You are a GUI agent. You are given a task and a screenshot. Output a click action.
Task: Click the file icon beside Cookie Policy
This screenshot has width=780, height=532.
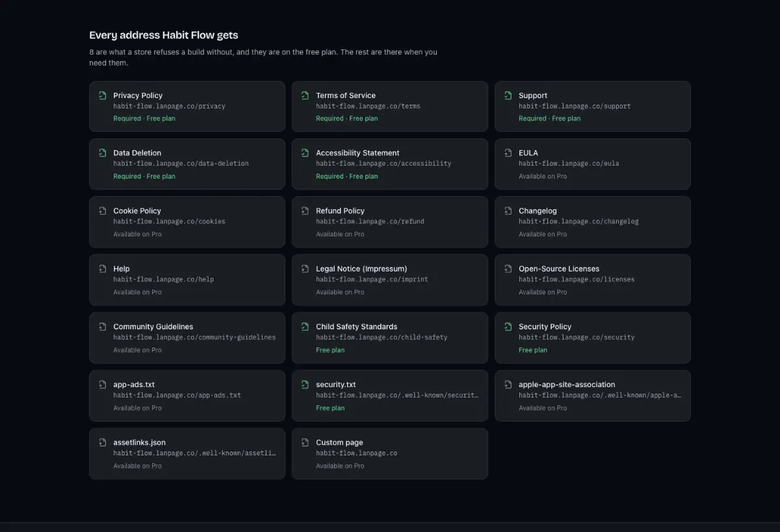click(x=103, y=211)
